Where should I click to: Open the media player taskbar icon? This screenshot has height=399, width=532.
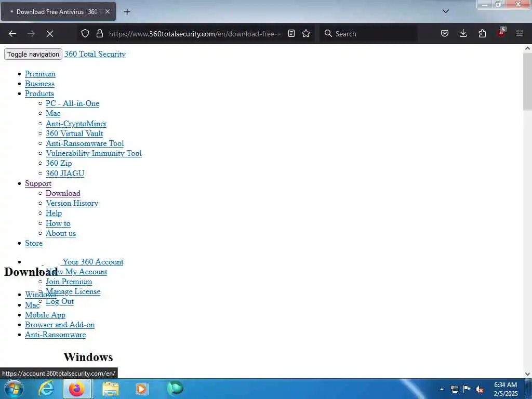click(x=141, y=389)
